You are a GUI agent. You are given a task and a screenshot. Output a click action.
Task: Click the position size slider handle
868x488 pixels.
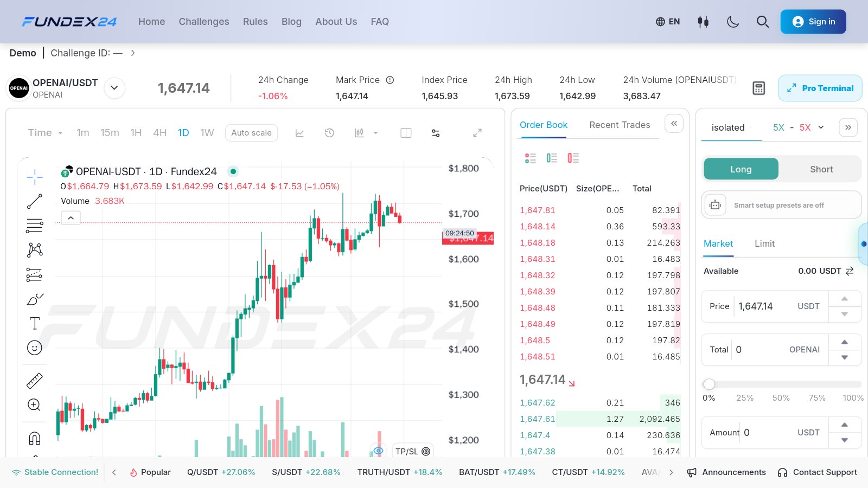709,384
